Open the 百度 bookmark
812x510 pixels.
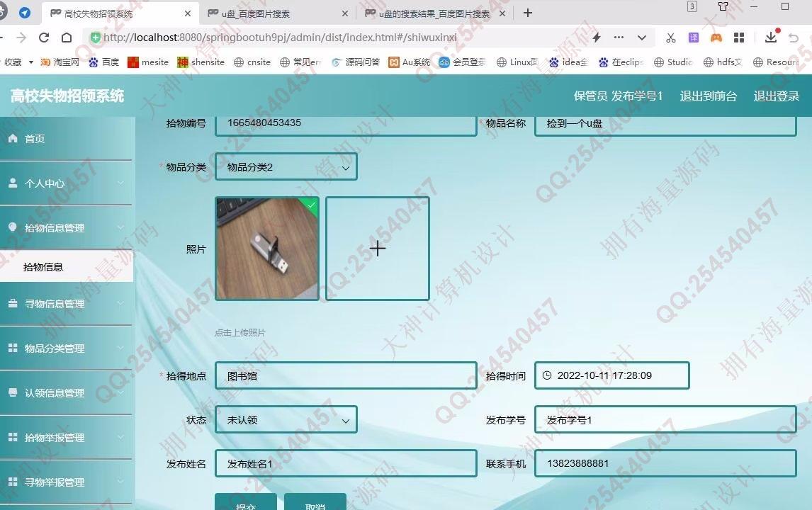[103, 62]
